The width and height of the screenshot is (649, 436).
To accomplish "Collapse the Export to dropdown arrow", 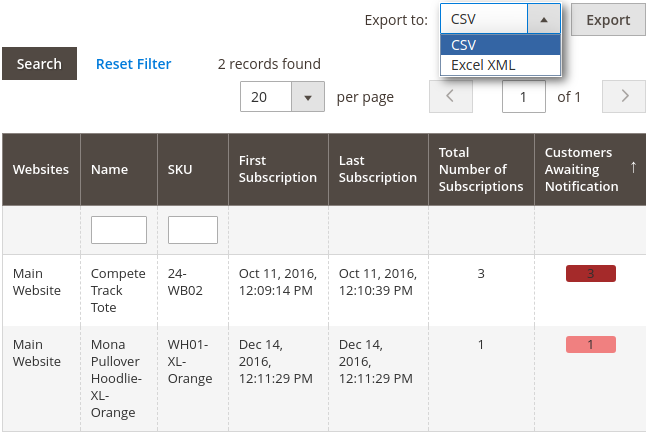I will pos(543,19).
